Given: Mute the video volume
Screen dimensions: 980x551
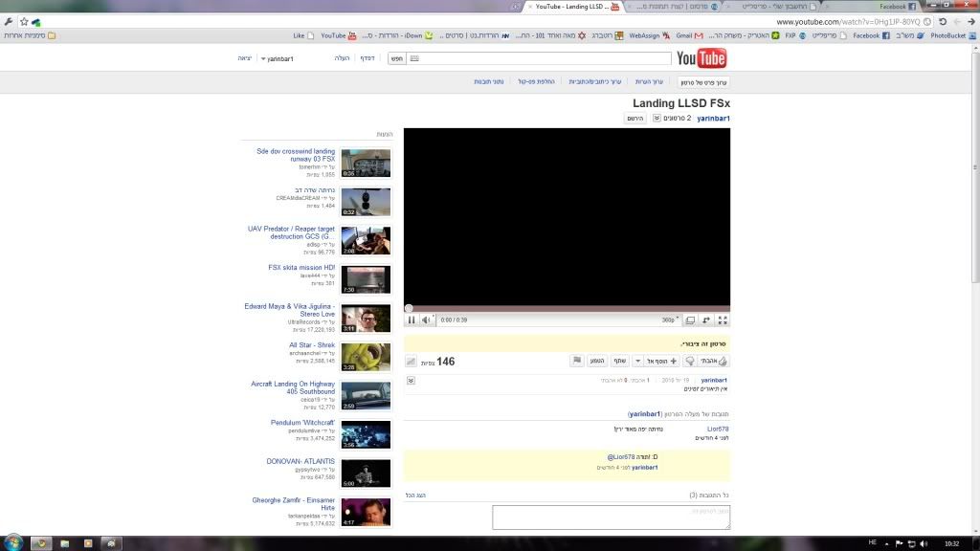Looking at the screenshot, I should coord(426,320).
